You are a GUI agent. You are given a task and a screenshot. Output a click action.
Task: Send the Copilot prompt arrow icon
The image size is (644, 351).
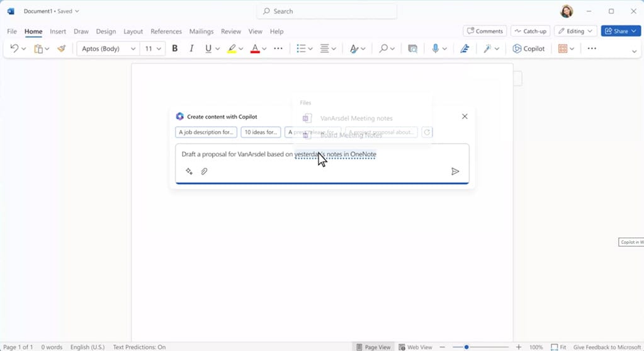pyautogui.click(x=455, y=171)
